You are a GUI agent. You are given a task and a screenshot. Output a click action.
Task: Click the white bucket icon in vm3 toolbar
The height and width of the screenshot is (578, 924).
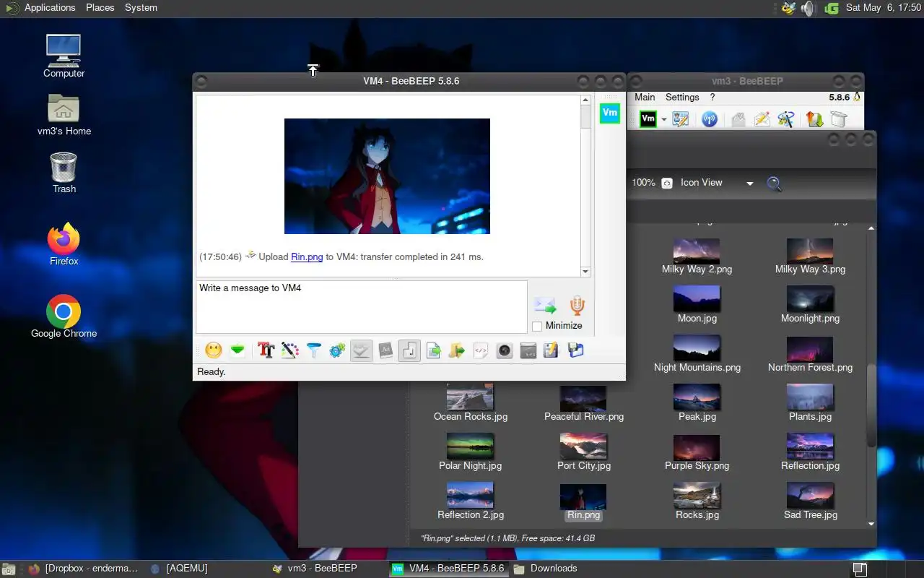838,119
